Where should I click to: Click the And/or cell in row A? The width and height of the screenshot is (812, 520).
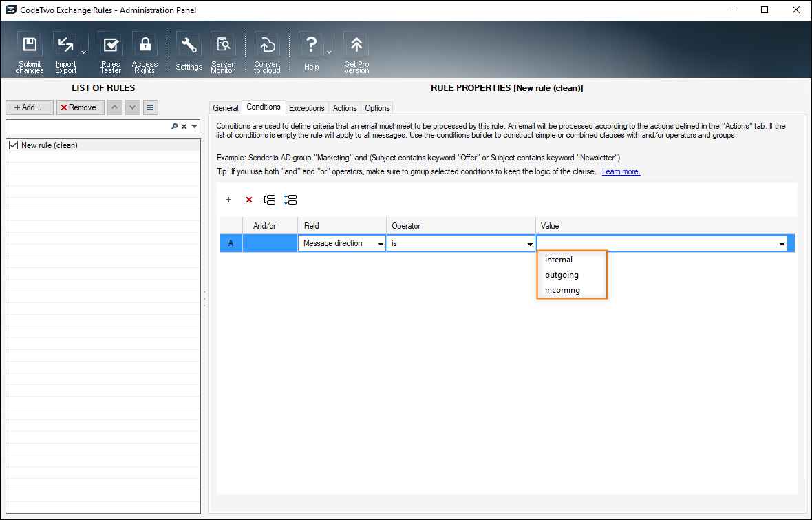click(x=270, y=243)
